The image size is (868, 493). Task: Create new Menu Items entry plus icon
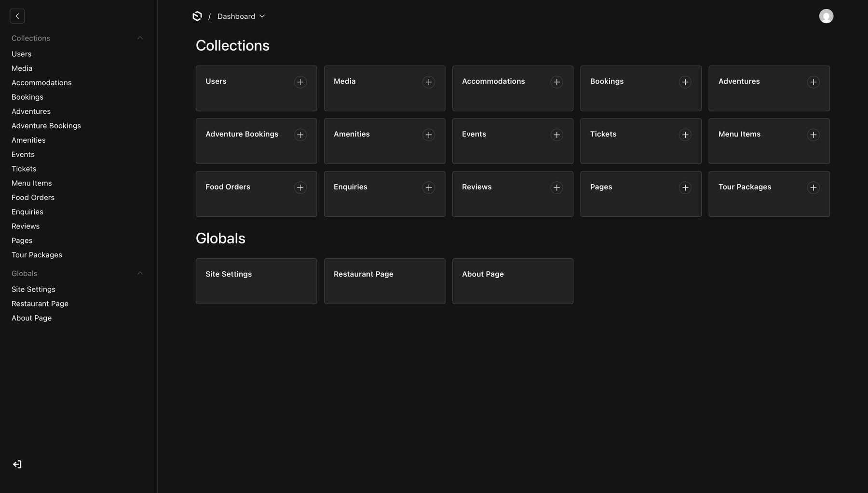click(x=814, y=135)
